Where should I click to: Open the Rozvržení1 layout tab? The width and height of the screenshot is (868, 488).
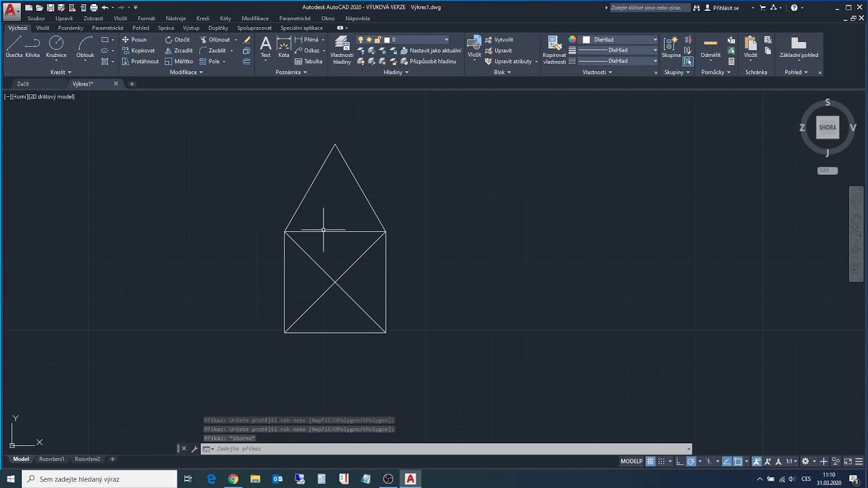pyautogui.click(x=52, y=459)
